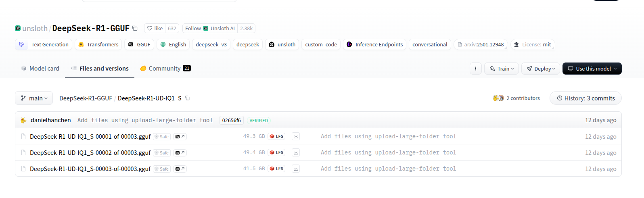Screen dimensions: 644x198
Task: Open the main branch selector
Action: 34,98
